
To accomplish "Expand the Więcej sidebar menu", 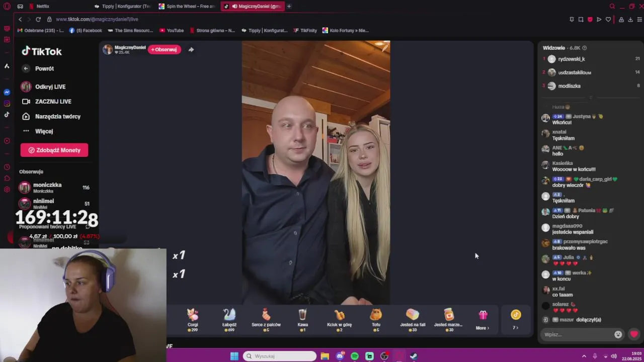I will (x=38, y=131).
